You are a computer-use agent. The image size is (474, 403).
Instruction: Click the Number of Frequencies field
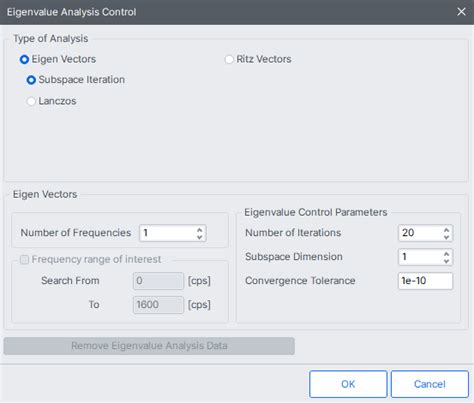(x=173, y=233)
